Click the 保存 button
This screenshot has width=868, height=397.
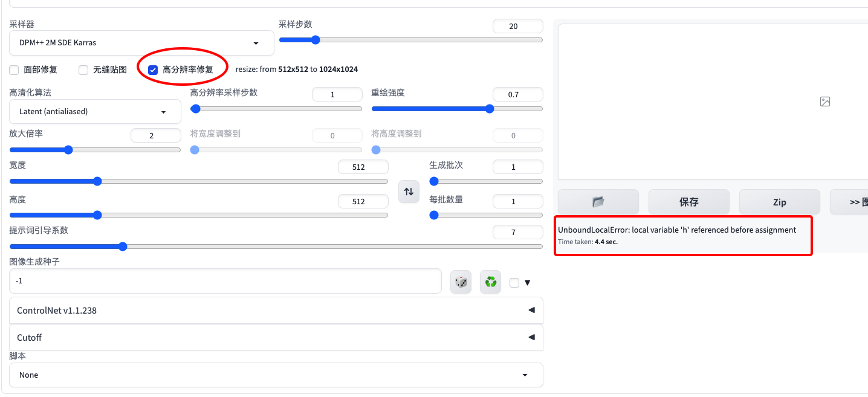point(688,202)
